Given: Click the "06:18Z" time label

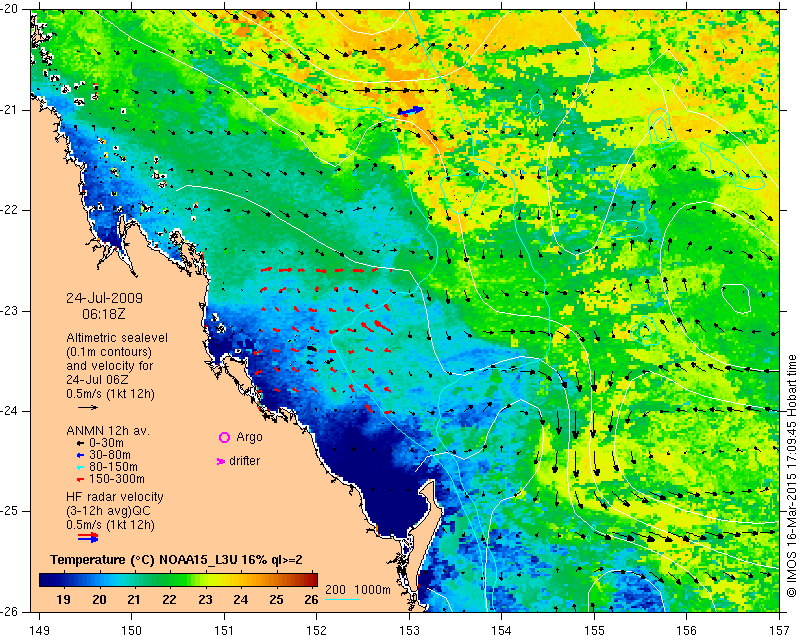Looking at the screenshot, I should tap(104, 314).
